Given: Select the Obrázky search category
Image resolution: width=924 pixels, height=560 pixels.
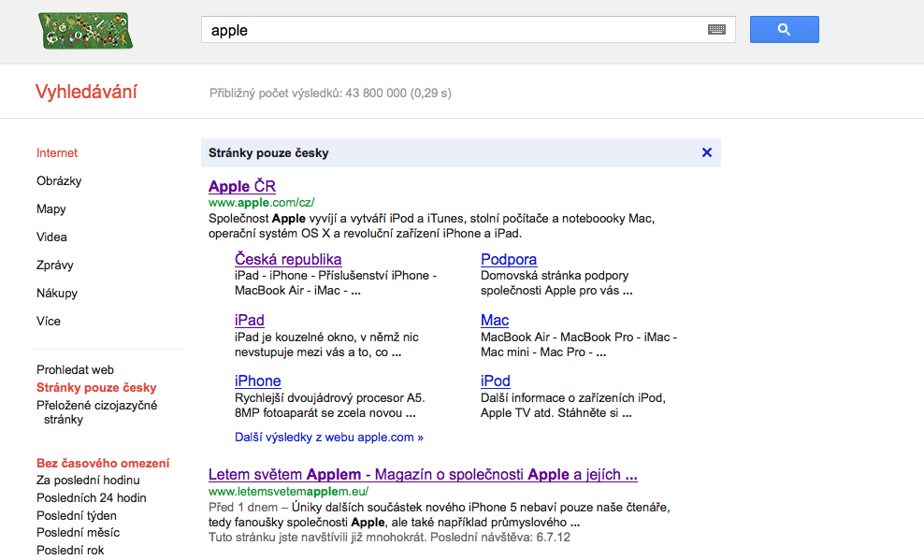Looking at the screenshot, I should [57, 180].
